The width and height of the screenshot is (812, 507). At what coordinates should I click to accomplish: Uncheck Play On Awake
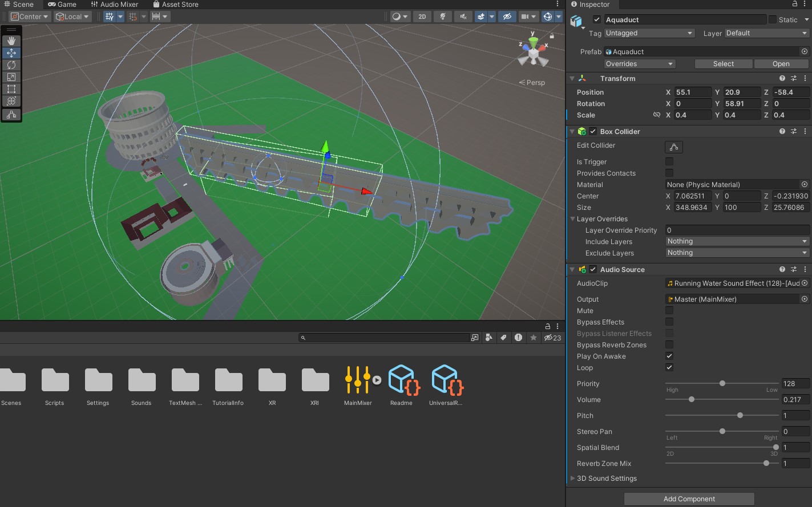pyautogui.click(x=669, y=356)
